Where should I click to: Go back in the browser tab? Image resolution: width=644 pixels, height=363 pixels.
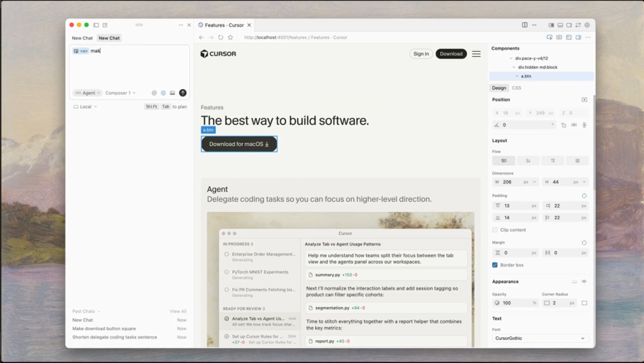tap(201, 37)
